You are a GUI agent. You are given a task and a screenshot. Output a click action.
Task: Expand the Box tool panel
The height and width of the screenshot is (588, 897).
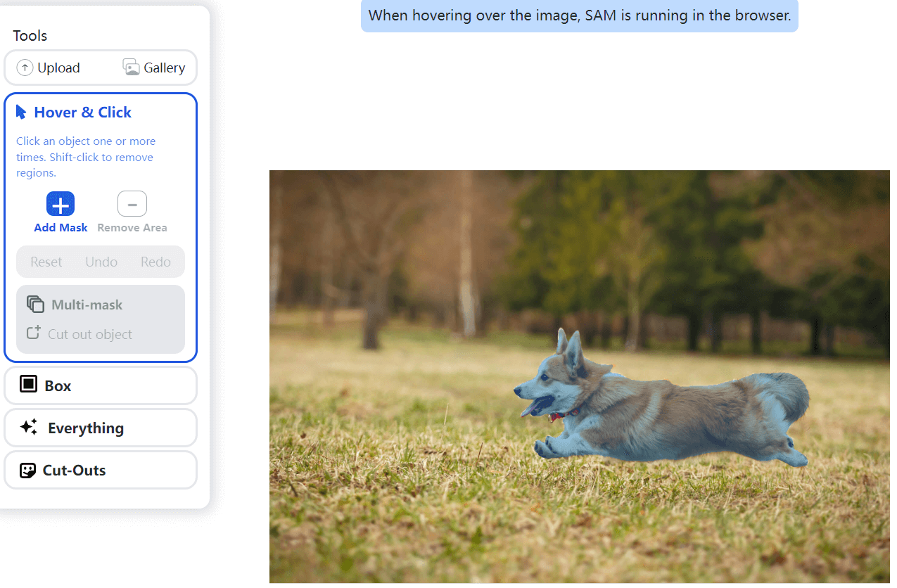coord(101,385)
